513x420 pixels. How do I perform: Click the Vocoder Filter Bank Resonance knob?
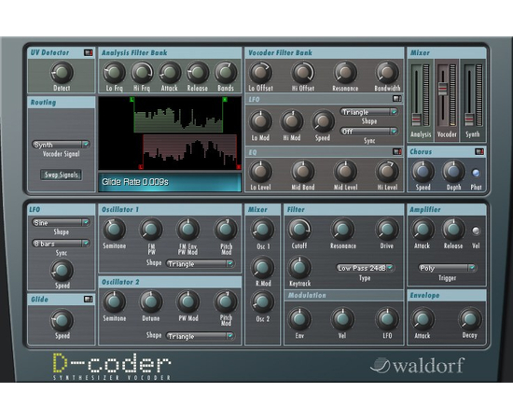[x=345, y=73]
